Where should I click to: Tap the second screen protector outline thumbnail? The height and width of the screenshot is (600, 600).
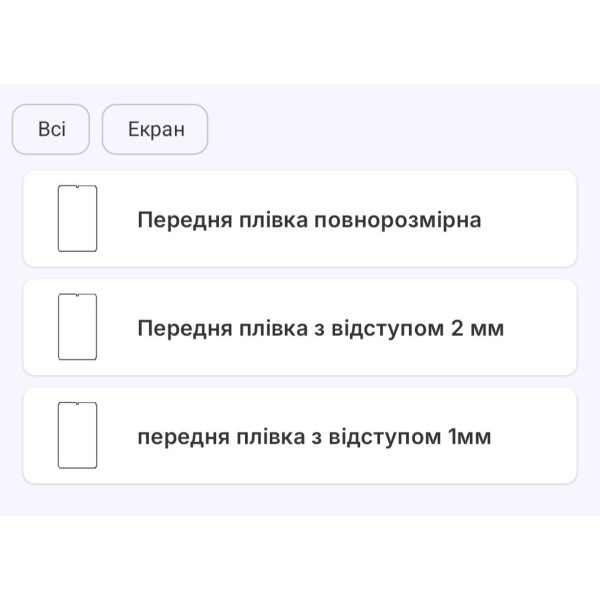point(77,327)
